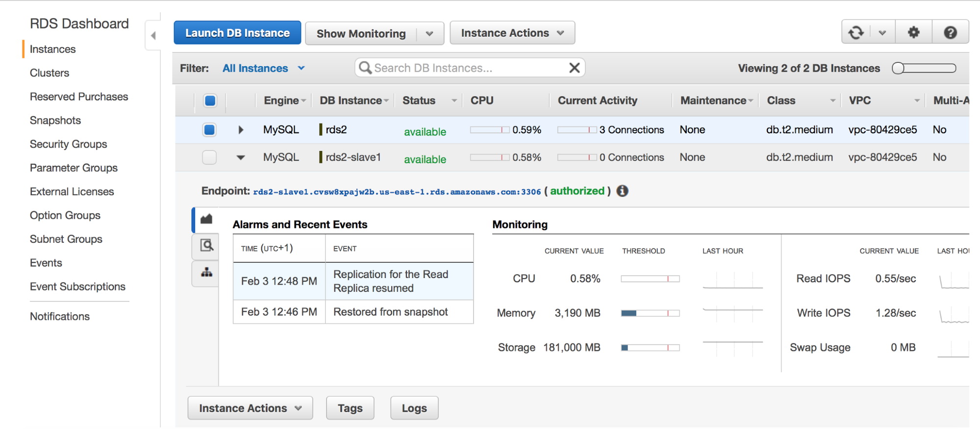The image size is (980, 429).
Task: Click the authorized security group link
Action: [577, 191]
